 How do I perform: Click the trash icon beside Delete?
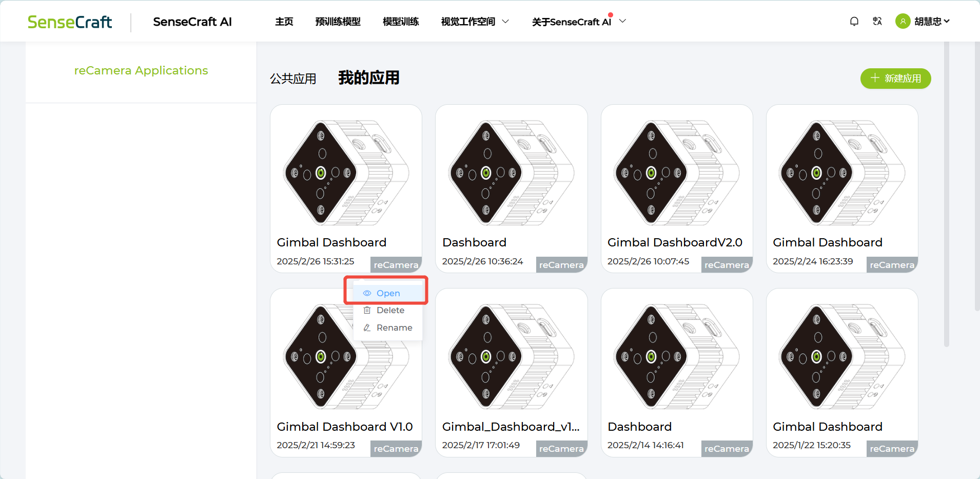[367, 310]
